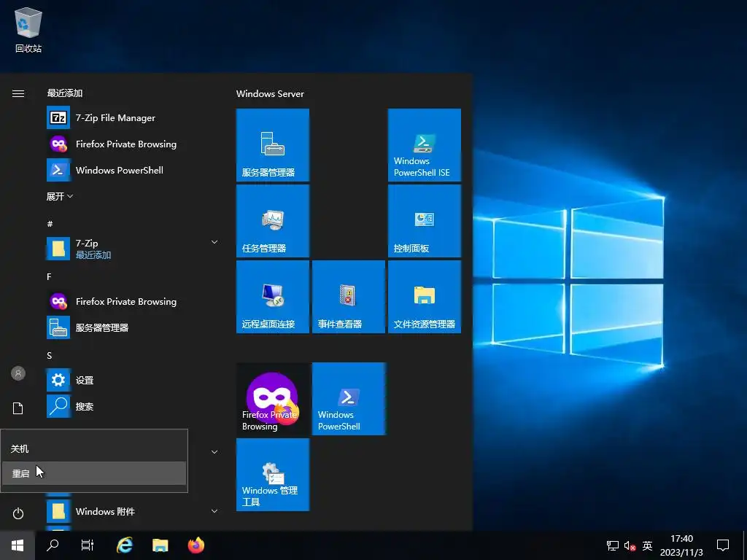Open the Windows 管理工具 tile
Viewport: 747px width, 560px height.
[x=273, y=475]
